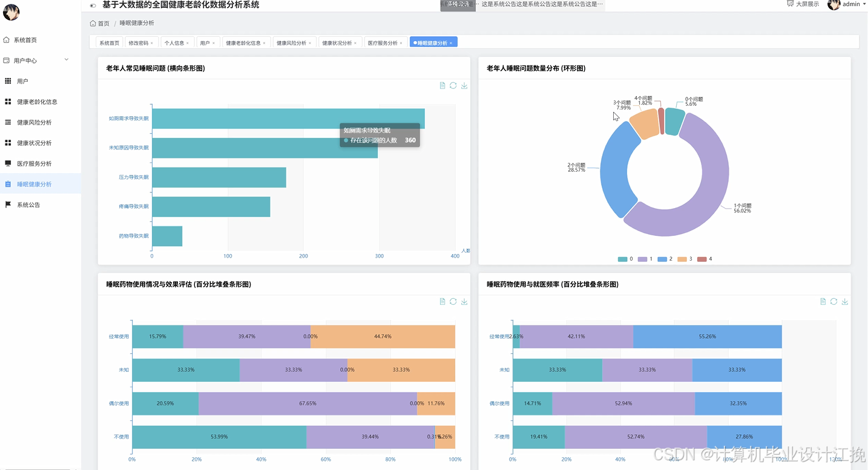Close the 健康老龄化信息 tab
Screen dimensions: 868x470
point(264,44)
